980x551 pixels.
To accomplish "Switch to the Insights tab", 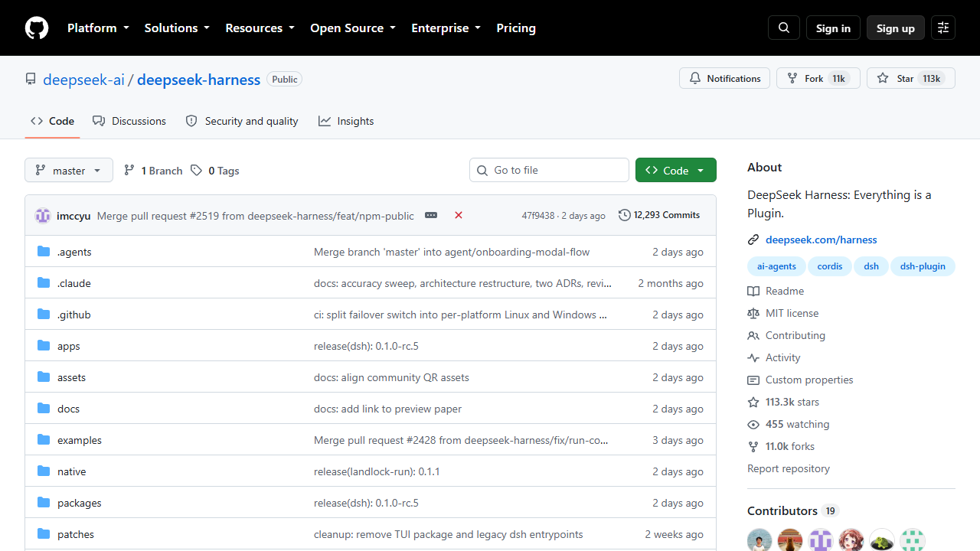I will point(346,121).
